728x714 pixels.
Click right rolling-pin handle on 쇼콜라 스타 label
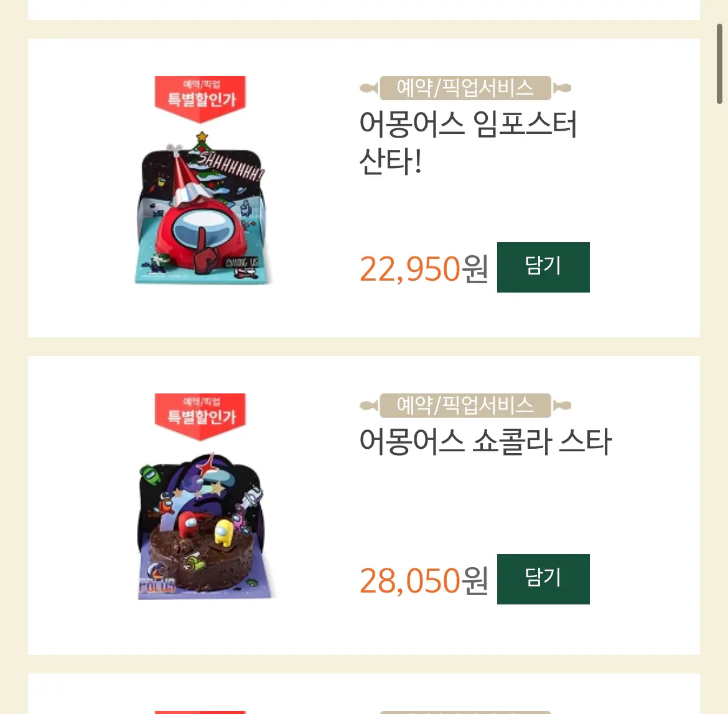[561, 405]
